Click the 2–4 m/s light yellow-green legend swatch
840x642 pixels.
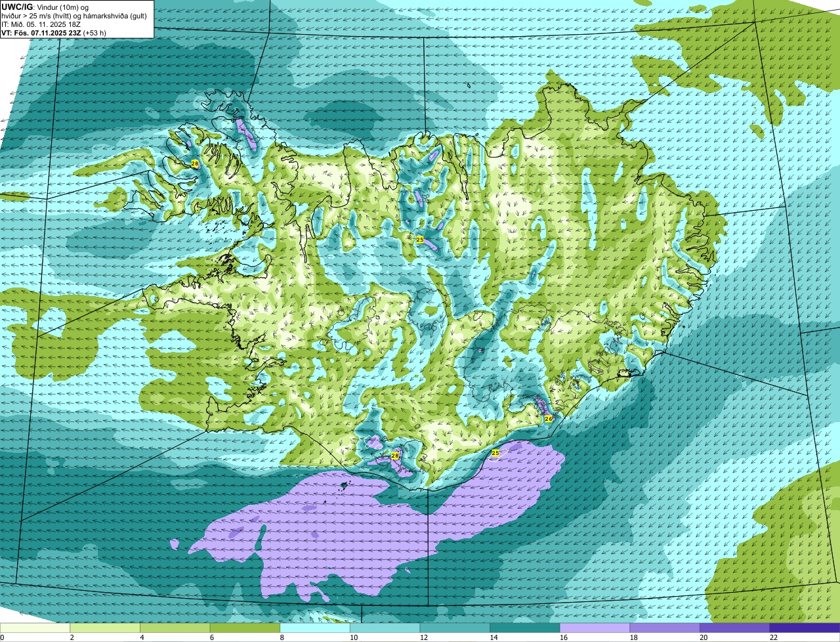(x=105, y=628)
